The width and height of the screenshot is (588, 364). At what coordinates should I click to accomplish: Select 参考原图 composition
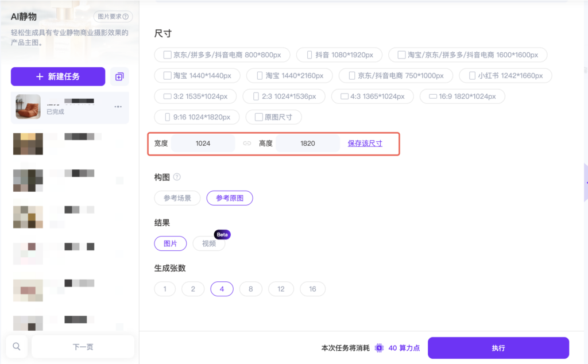[230, 198]
